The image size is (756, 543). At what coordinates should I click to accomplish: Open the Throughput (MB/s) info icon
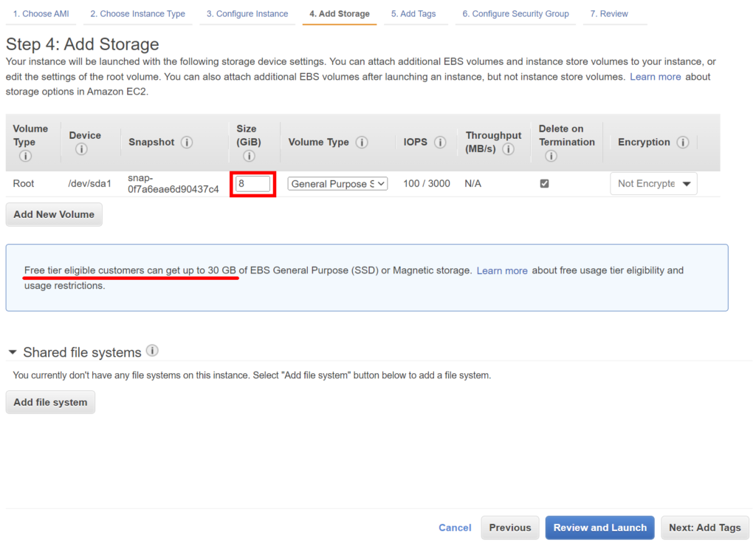(x=508, y=149)
